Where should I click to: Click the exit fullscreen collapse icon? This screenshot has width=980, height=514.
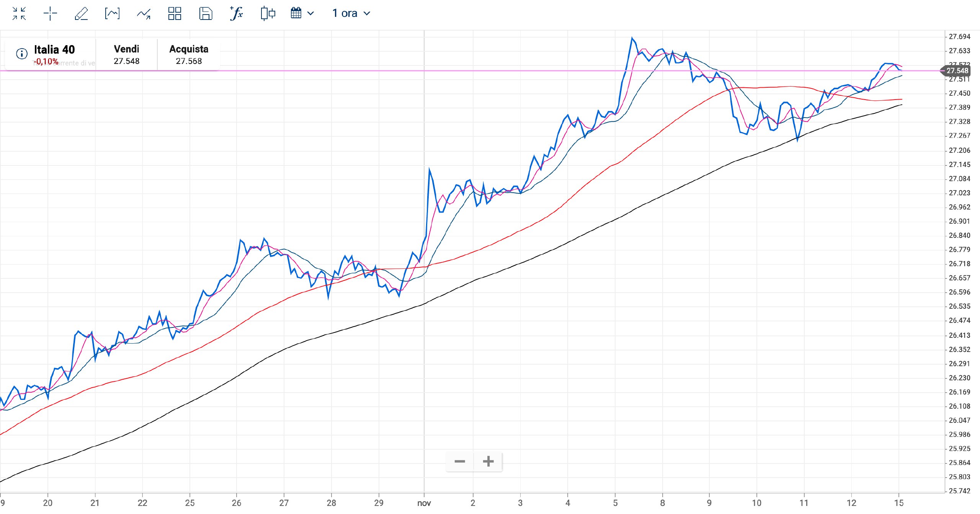[19, 13]
